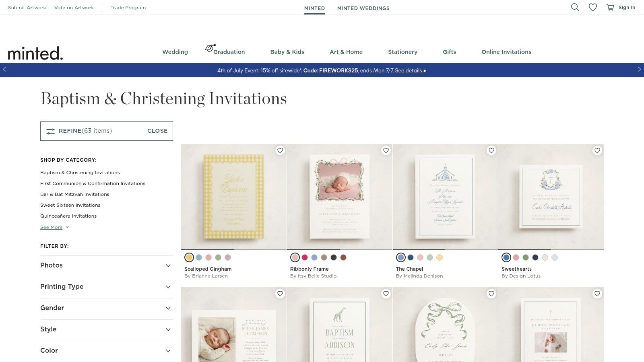Click the minted logo

click(35, 53)
